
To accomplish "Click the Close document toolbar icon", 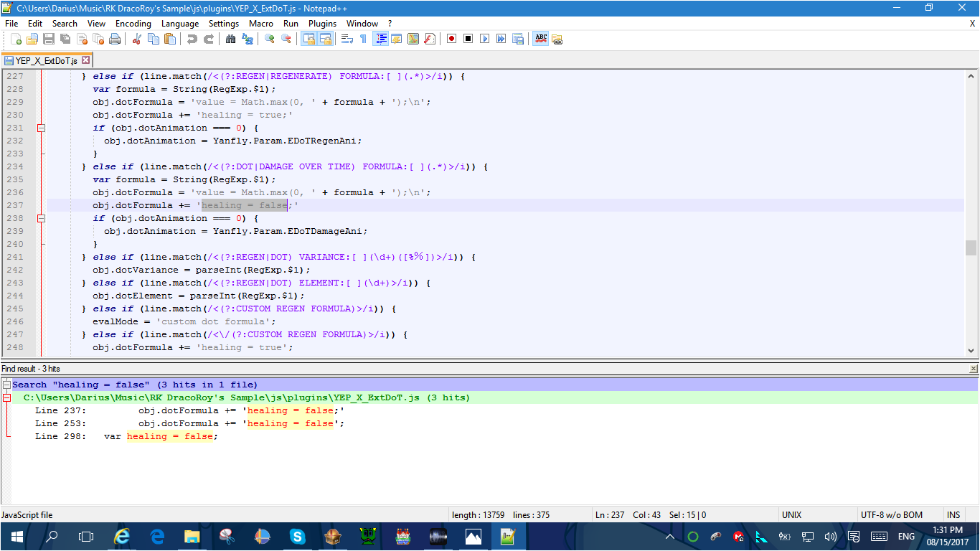I will tap(82, 39).
